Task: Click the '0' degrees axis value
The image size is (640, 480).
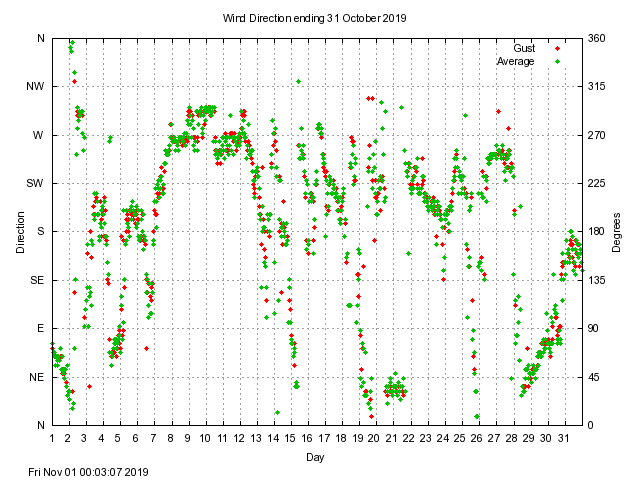Action: [x=591, y=425]
